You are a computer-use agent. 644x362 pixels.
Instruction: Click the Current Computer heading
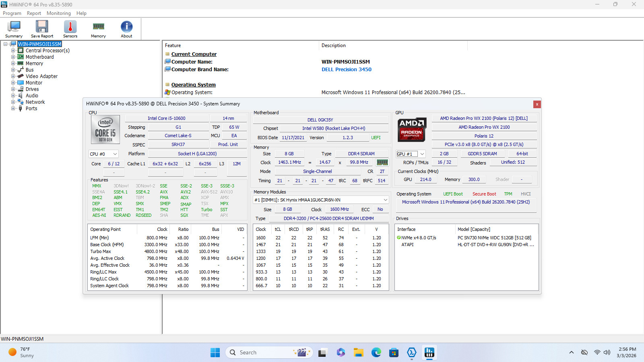(x=194, y=54)
